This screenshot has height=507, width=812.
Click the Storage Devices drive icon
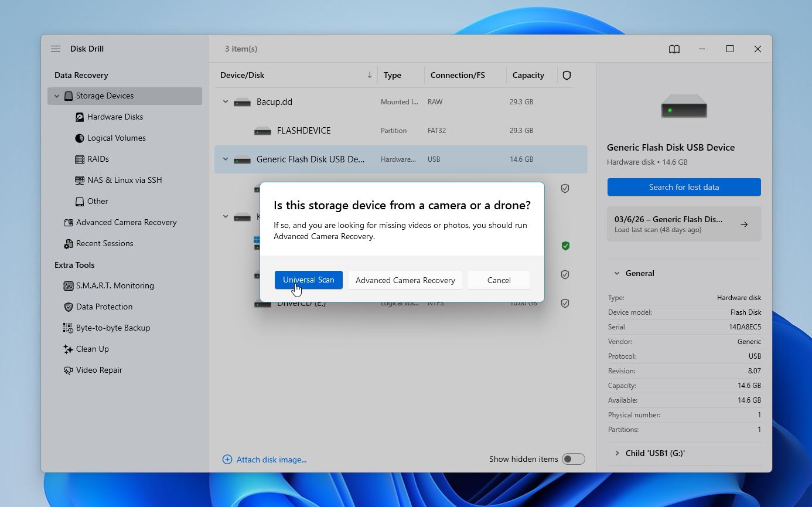click(x=69, y=96)
